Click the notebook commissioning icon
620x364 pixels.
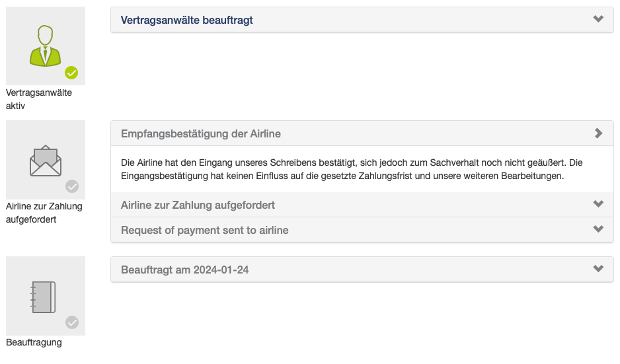pyautogui.click(x=44, y=297)
